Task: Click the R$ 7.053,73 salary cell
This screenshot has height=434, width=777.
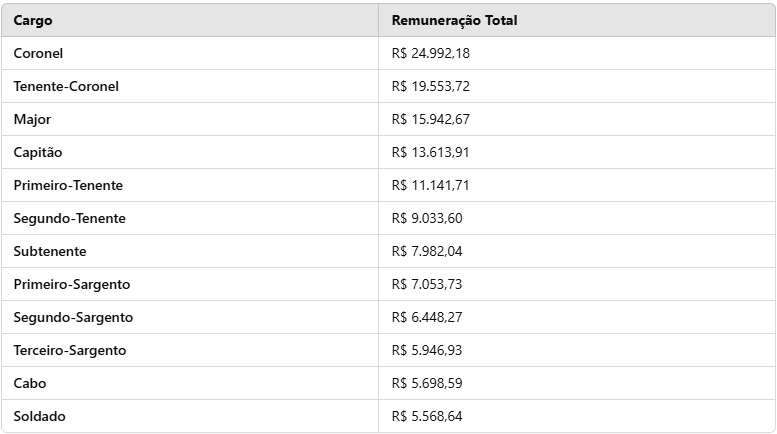Action: 427,284
